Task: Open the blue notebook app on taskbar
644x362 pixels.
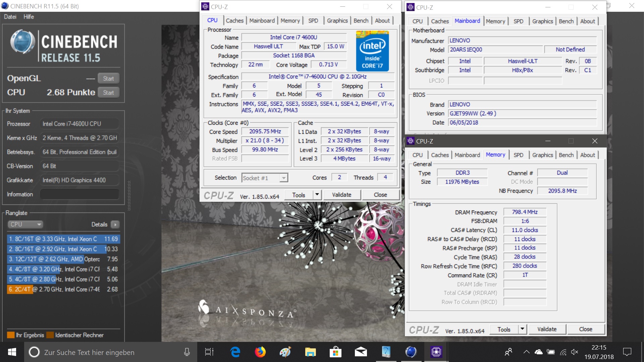Action: click(x=386, y=352)
